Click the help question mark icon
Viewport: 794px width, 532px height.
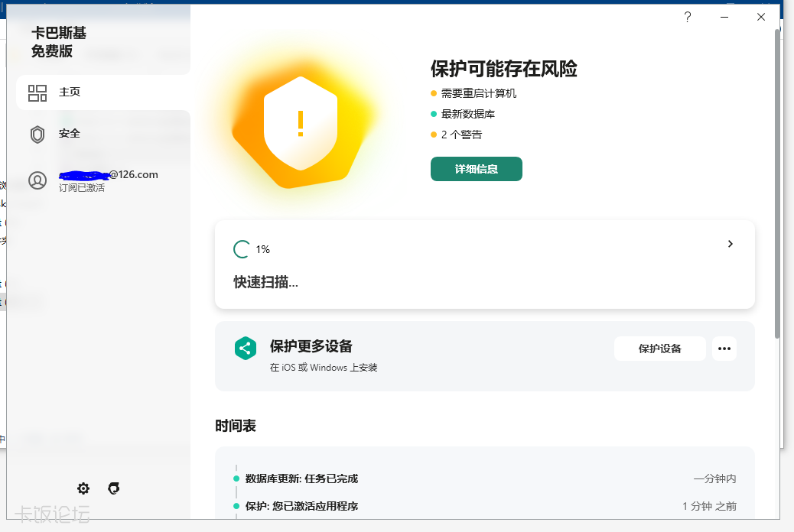(687, 18)
